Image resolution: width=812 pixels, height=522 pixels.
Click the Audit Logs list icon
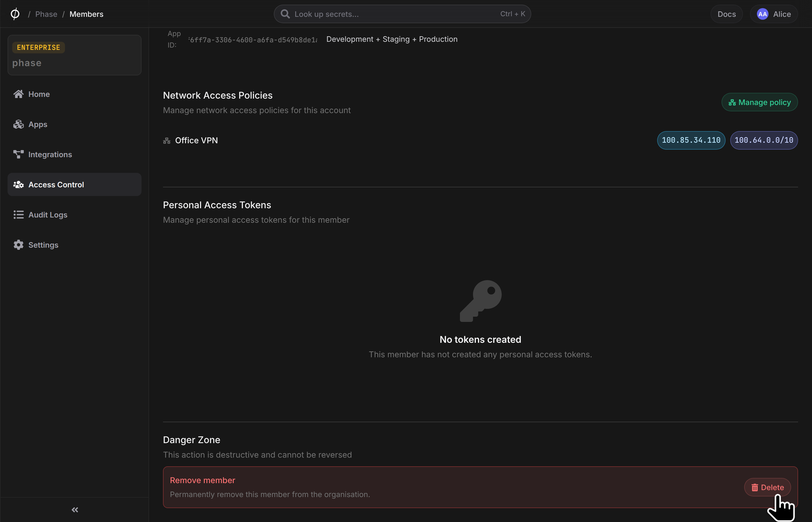click(x=18, y=215)
